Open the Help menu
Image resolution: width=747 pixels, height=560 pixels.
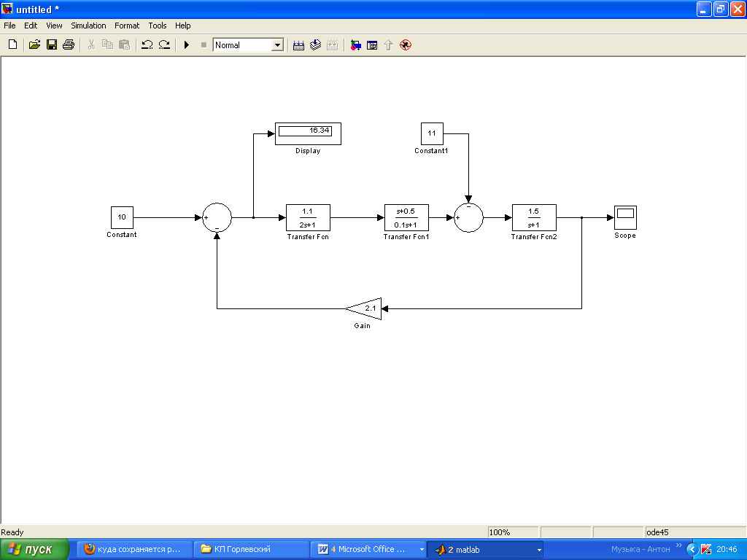point(182,26)
